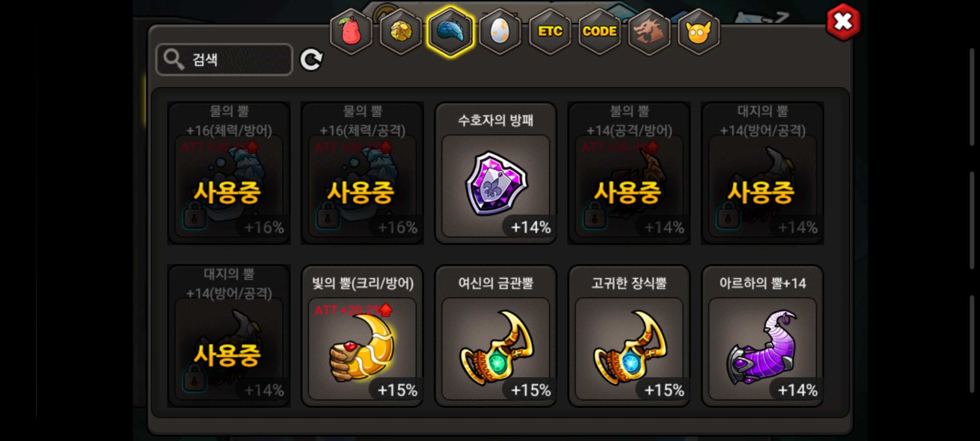Image resolution: width=980 pixels, height=441 pixels.
Task: Close the inventory with red X
Action: [843, 22]
